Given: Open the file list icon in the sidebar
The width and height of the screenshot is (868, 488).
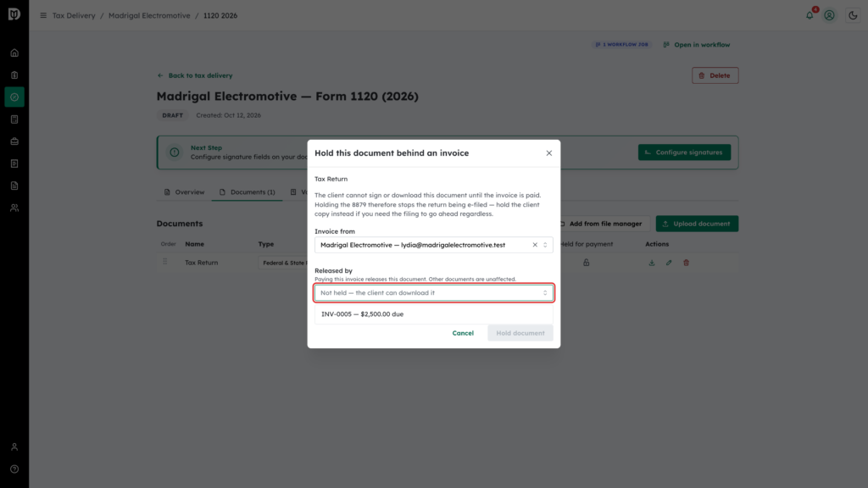Looking at the screenshot, I should pyautogui.click(x=14, y=186).
